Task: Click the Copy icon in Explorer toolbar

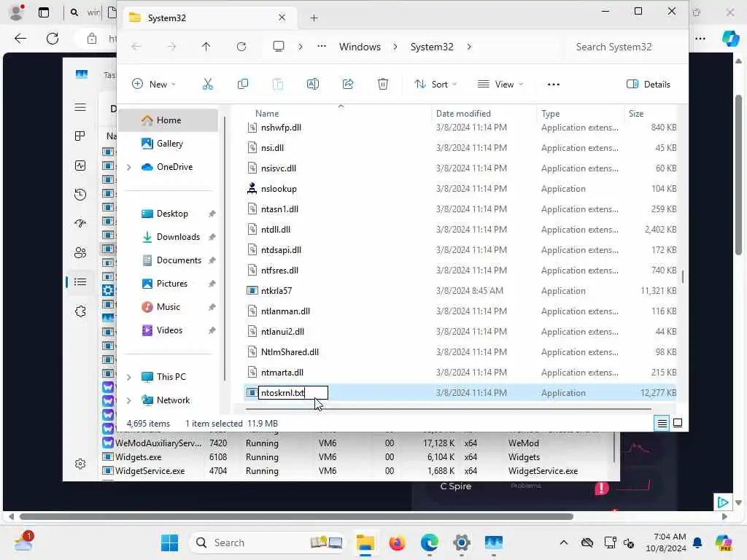Action: pyautogui.click(x=242, y=85)
